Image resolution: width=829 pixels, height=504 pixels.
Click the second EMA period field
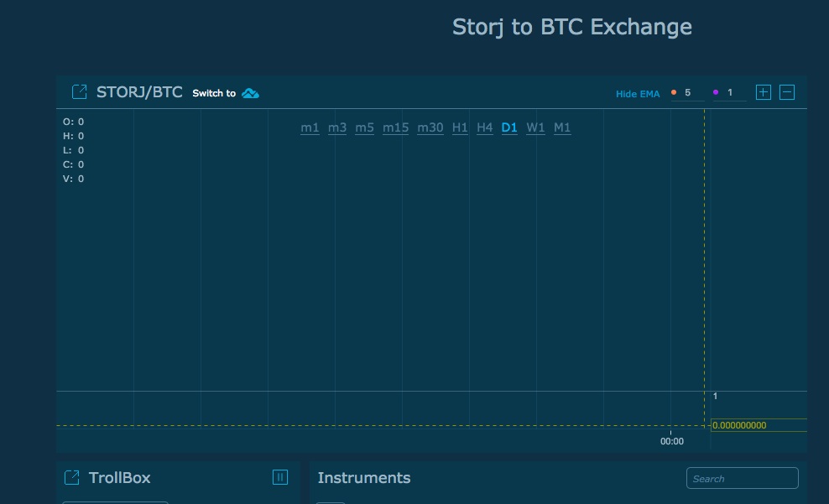(x=733, y=93)
